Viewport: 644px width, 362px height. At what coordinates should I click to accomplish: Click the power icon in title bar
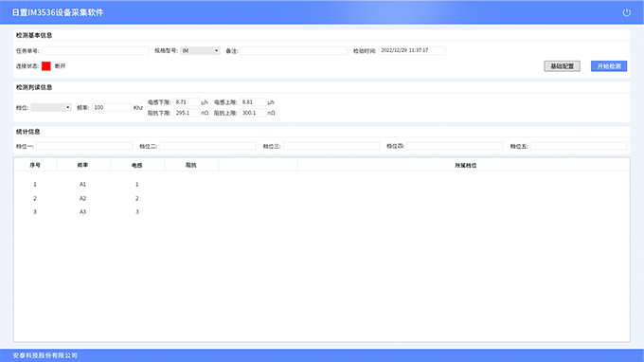pyautogui.click(x=626, y=12)
